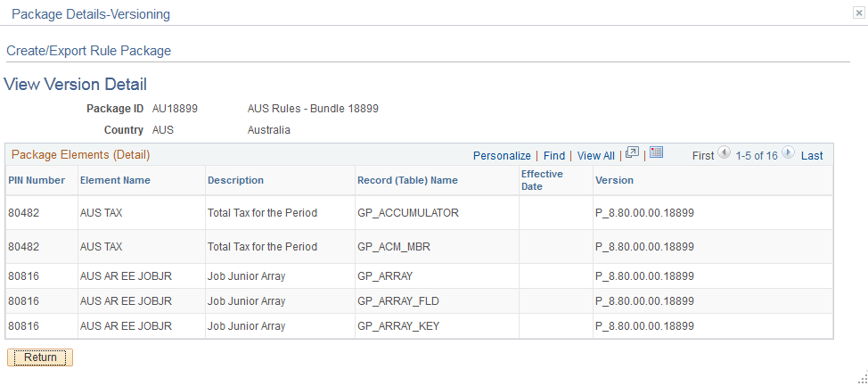
Task: Select GP_ARRAY_KEY record cell
Action: click(x=398, y=326)
